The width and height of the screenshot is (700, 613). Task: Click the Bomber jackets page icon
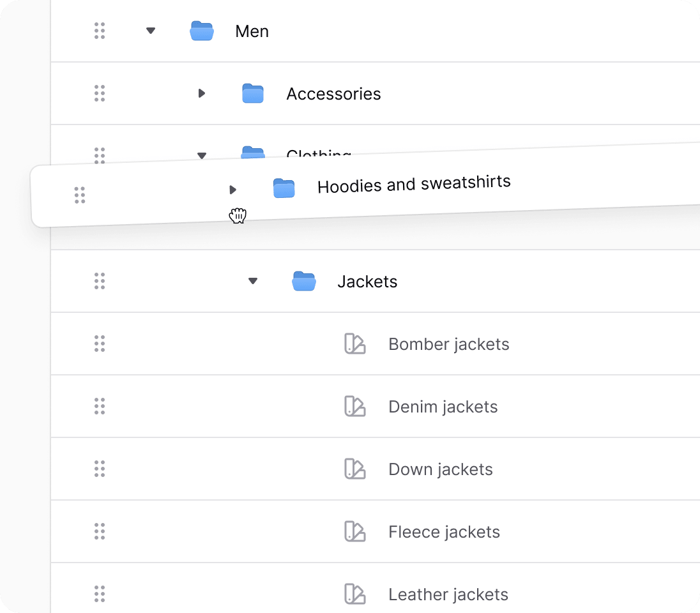355,344
